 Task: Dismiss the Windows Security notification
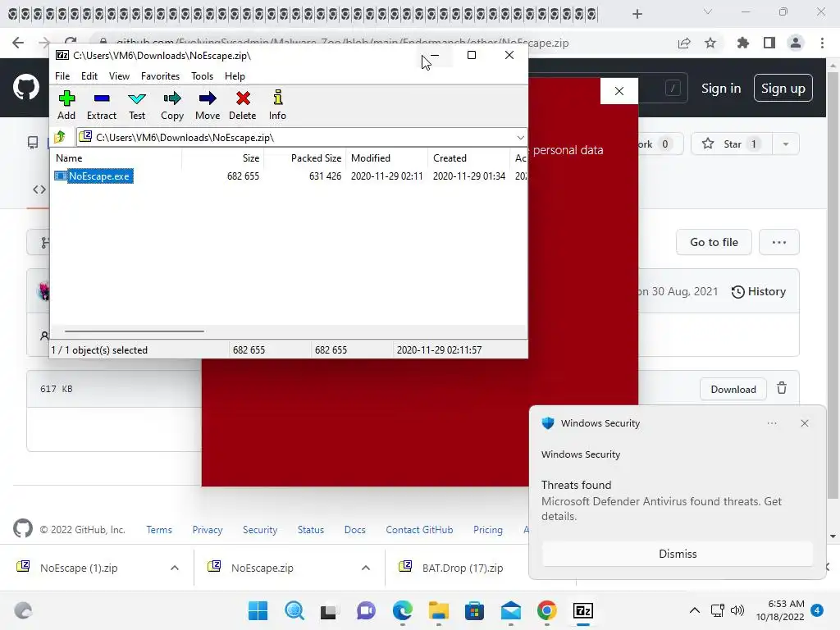pyautogui.click(x=678, y=554)
